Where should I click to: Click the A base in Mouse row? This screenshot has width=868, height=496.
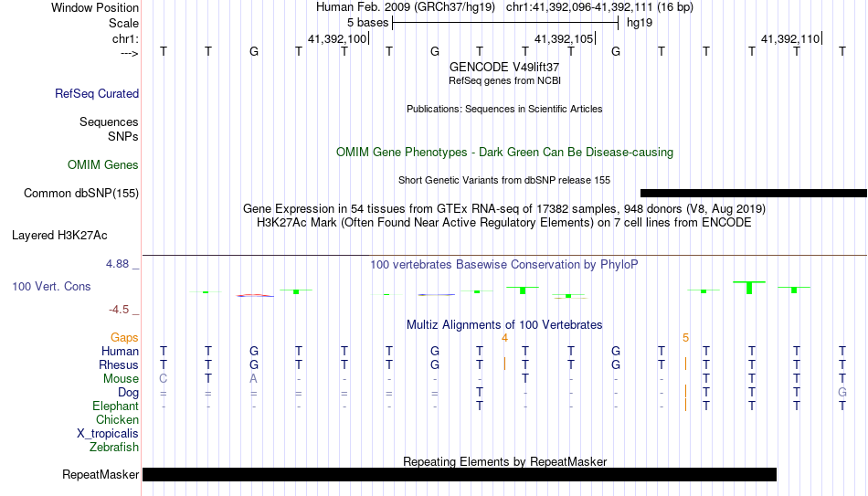coord(253,379)
